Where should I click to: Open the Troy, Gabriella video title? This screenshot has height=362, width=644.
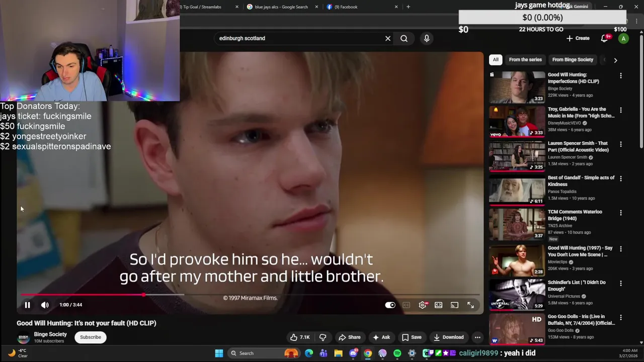(581, 112)
